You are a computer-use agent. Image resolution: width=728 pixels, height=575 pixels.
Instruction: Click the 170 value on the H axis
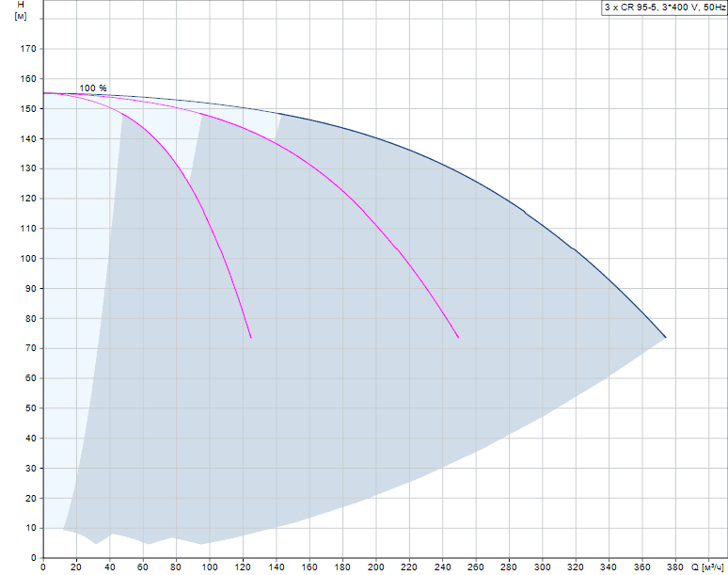[x=28, y=49]
